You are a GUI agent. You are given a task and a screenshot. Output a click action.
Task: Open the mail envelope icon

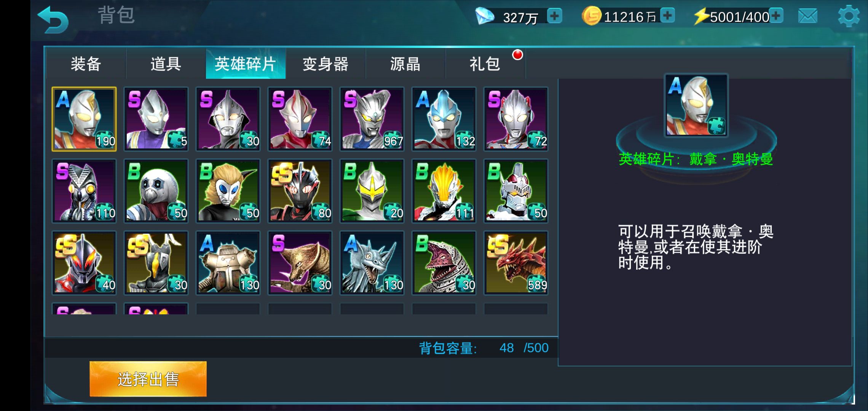coord(807,16)
